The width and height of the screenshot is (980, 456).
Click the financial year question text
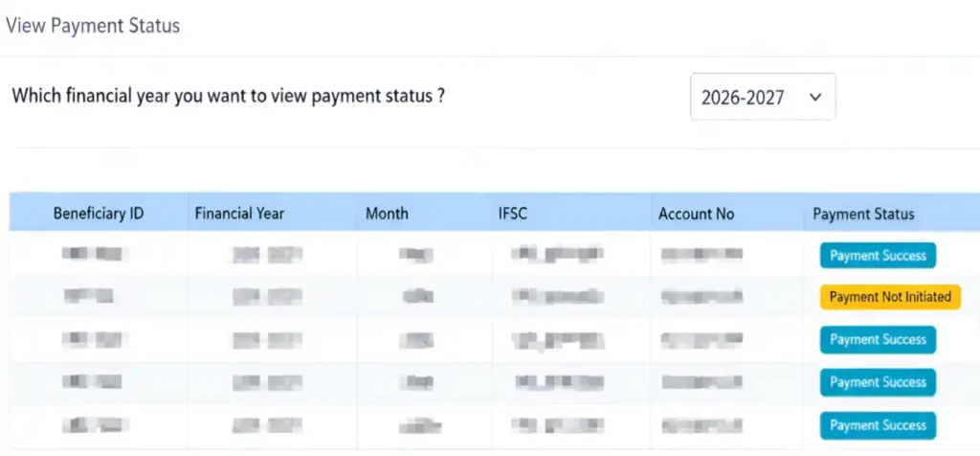point(228,97)
